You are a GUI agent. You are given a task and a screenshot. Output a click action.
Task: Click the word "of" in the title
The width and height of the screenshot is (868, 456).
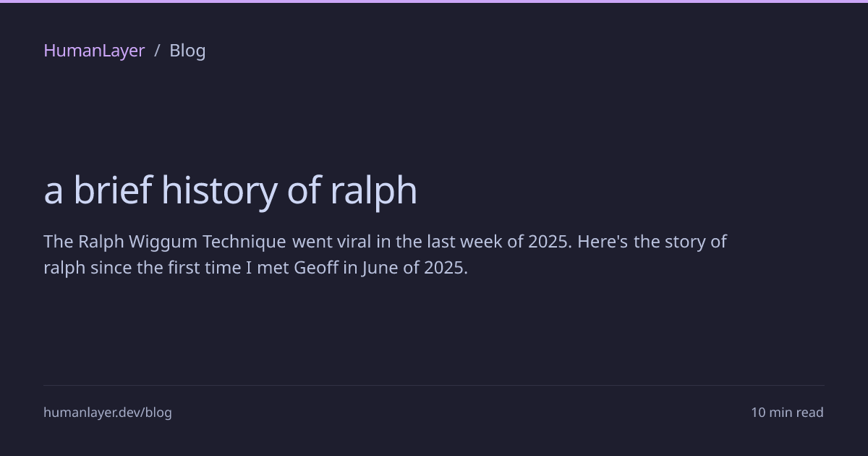pyautogui.click(x=304, y=190)
